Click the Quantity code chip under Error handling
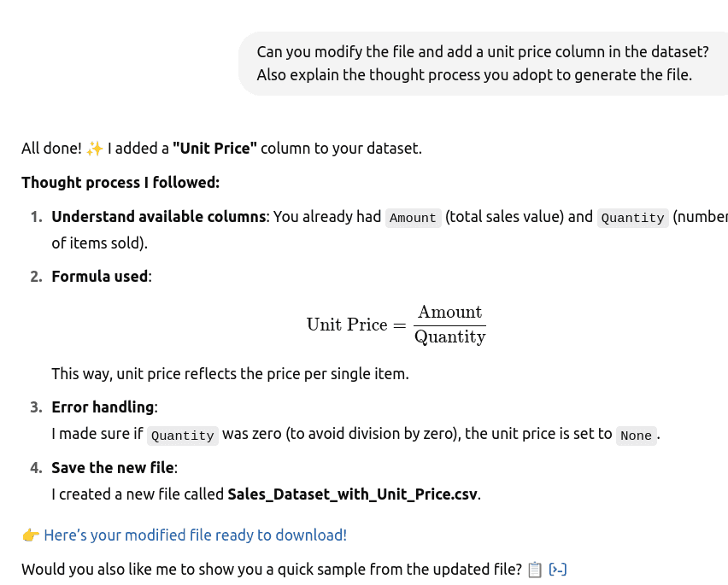The width and height of the screenshot is (728, 585). 182,436
